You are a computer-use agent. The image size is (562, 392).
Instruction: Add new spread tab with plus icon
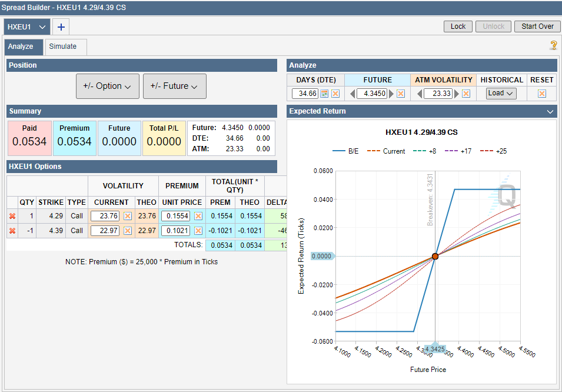[61, 27]
